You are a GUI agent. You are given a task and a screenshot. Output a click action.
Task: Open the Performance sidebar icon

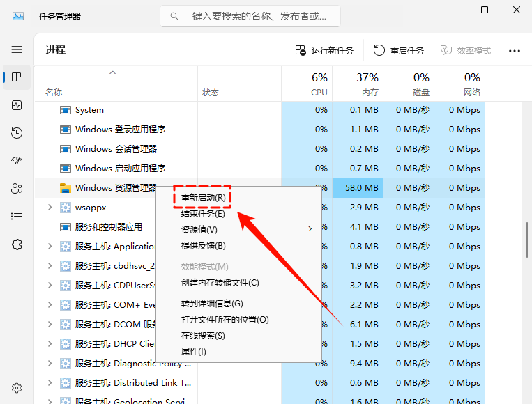point(17,105)
